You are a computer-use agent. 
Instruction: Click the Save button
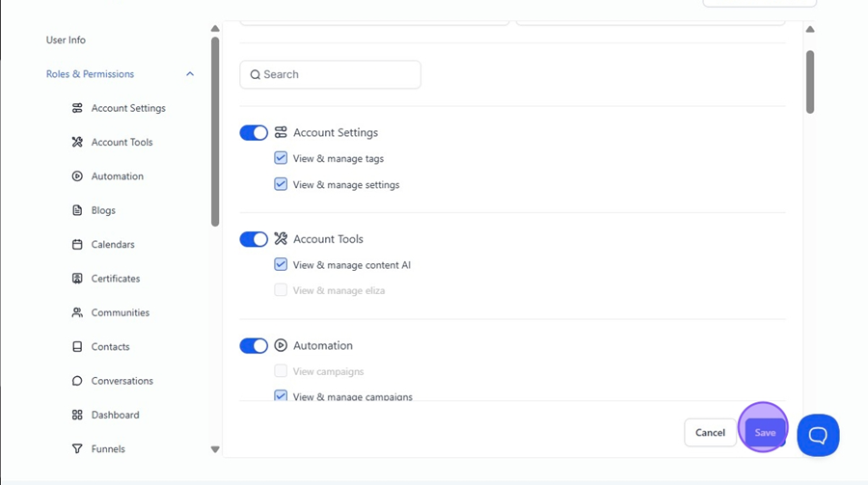(x=765, y=432)
